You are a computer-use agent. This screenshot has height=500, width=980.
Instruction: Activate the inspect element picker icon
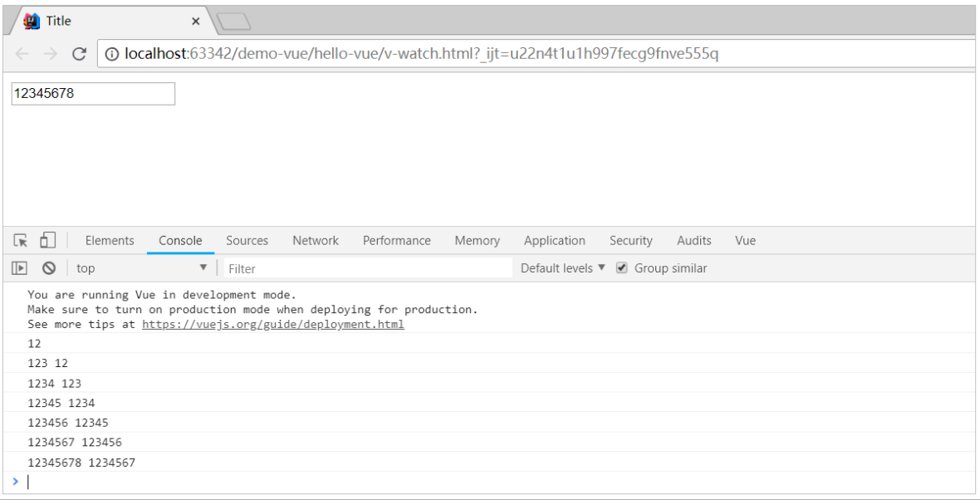(21, 241)
